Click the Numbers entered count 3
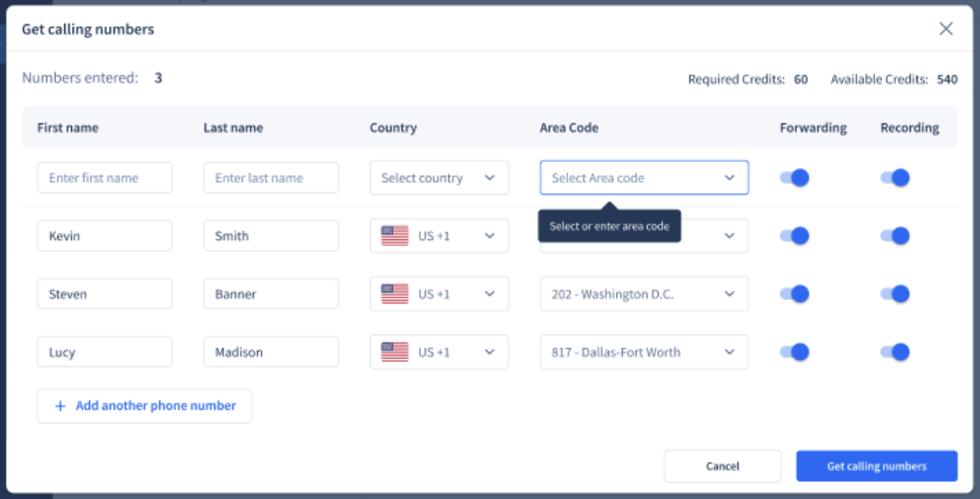This screenshot has height=499, width=980. [x=158, y=78]
